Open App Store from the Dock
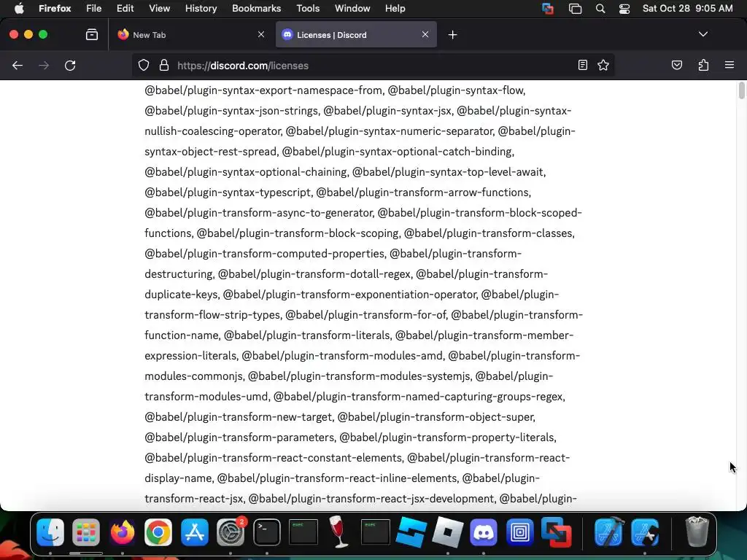Viewport: 747px width, 560px height. pyautogui.click(x=194, y=532)
